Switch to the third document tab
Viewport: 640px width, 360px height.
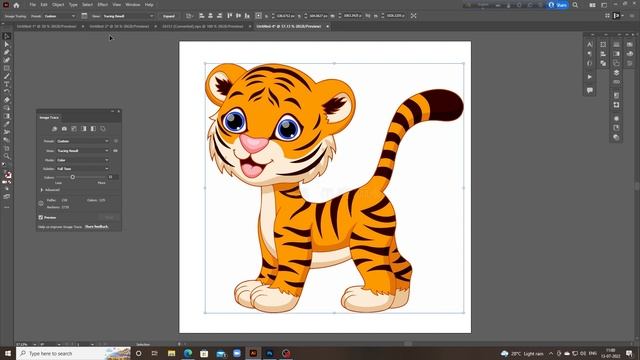point(203,26)
